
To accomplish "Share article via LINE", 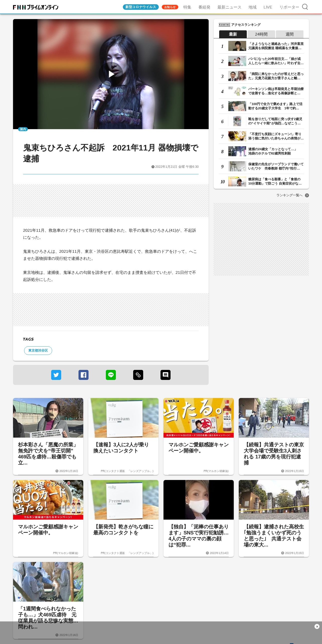I will pyautogui.click(x=111, y=375).
